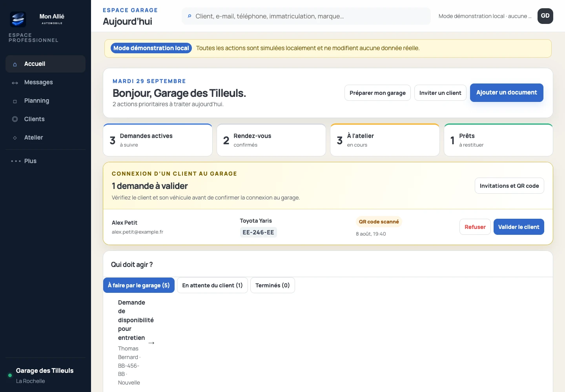
Task: Click the "8 août, 19:40" timestamp
Action: tap(371, 234)
